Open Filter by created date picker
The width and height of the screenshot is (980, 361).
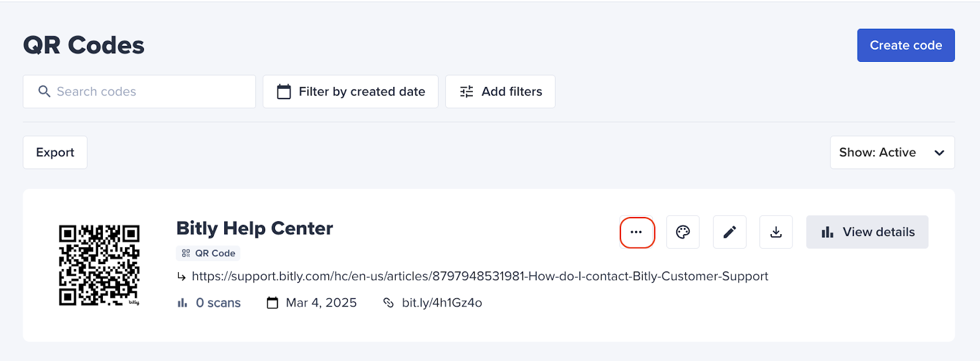point(350,92)
